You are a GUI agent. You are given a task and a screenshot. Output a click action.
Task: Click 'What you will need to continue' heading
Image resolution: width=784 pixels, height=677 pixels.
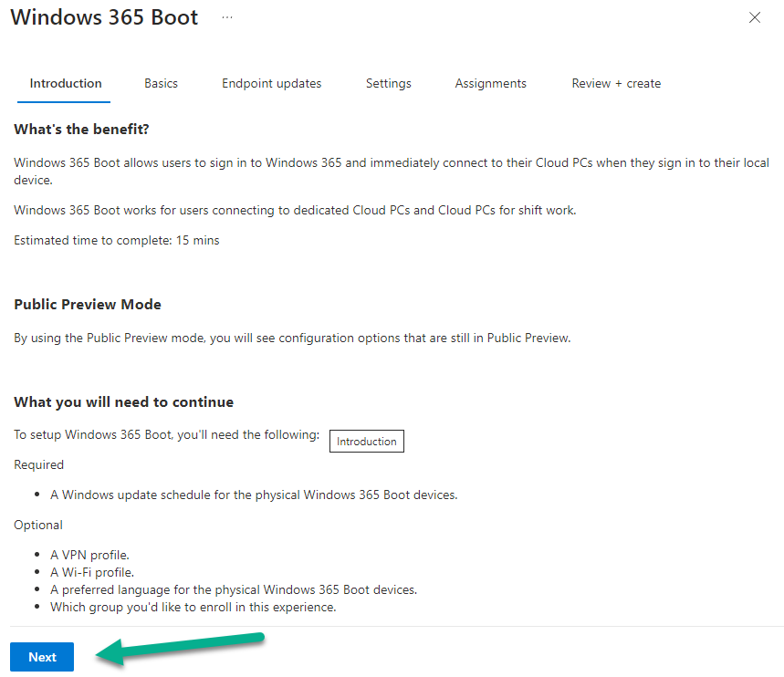click(123, 402)
